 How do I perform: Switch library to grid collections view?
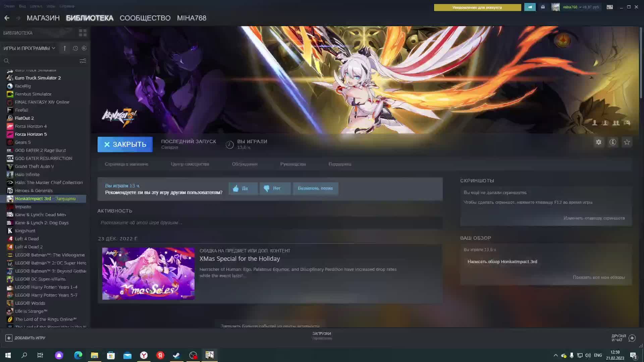click(83, 33)
